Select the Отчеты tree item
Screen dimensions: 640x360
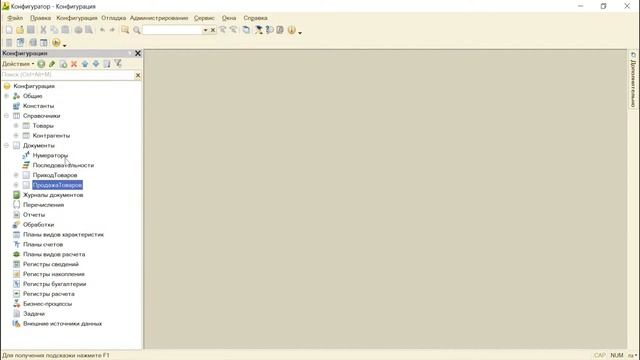(x=34, y=215)
